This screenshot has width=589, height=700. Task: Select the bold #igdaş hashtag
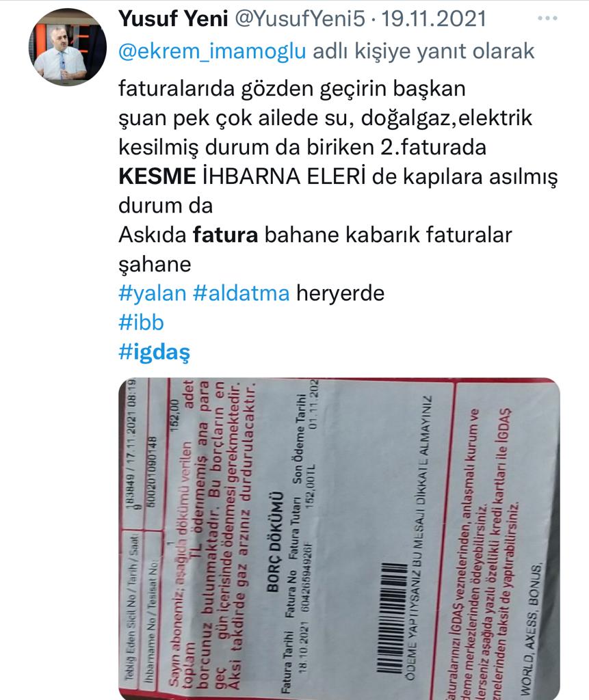click(154, 352)
